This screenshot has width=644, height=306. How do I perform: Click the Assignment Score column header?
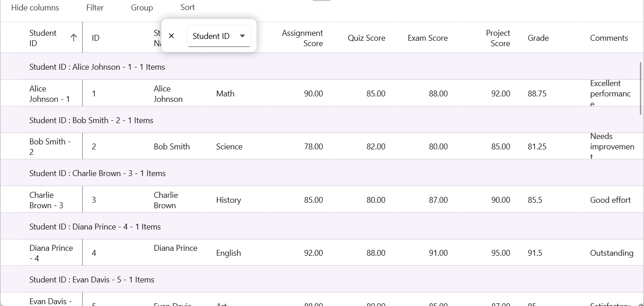click(x=302, y=38)
